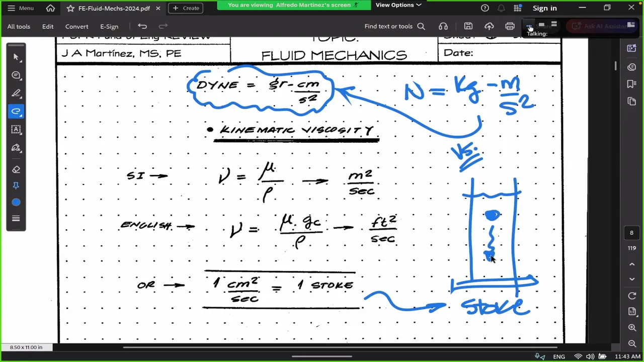Close the FE-Fluid-Mechs-2024.pdf tab

158,8
